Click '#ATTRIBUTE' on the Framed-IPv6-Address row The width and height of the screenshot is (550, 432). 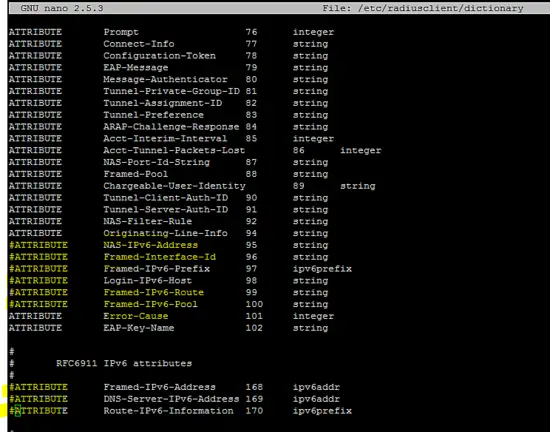(39, 387)
